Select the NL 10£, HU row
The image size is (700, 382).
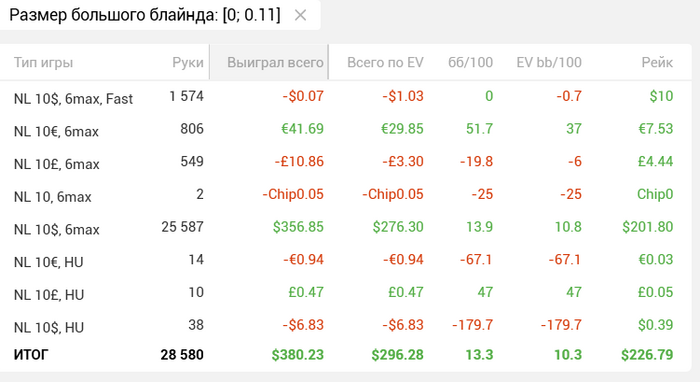pos(346,293)
